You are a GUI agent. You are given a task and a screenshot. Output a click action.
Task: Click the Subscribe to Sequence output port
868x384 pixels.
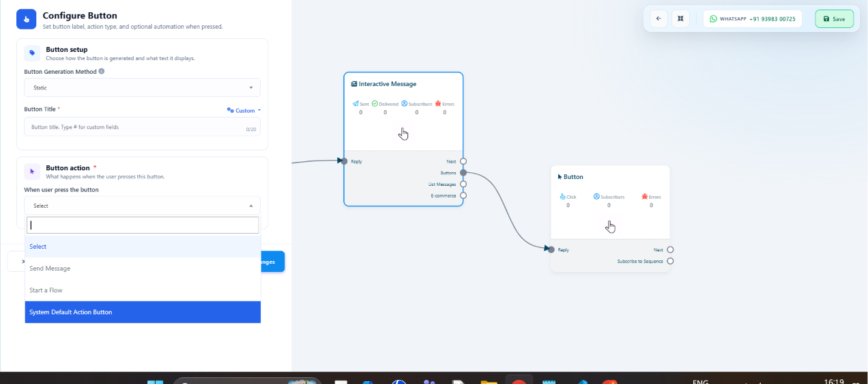click(x=670, y=261)
